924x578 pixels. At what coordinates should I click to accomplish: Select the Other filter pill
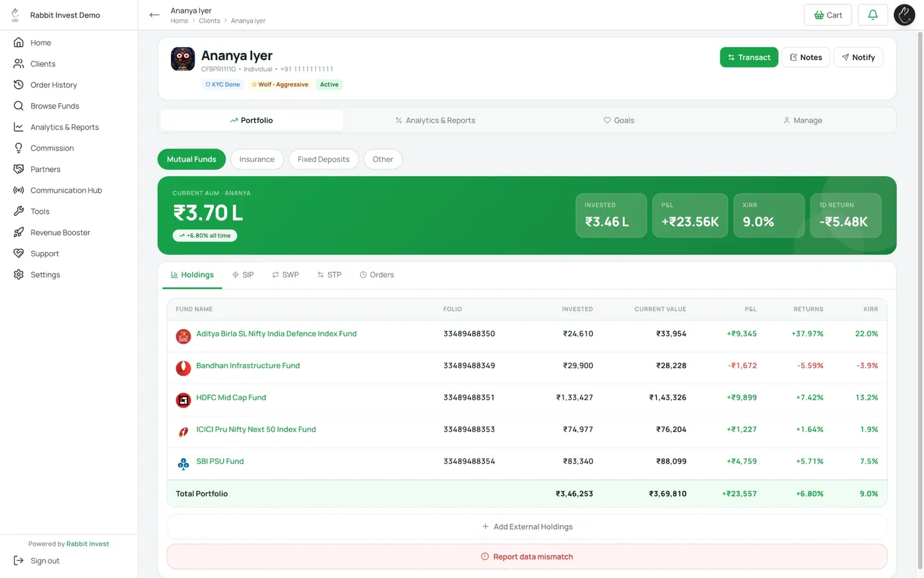pyautogui.click(x=383, y=159)
